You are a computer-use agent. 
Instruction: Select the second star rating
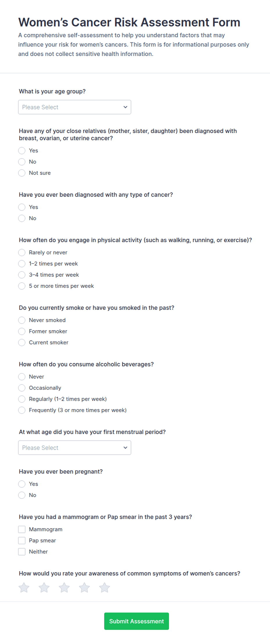pyautogui.click(x=44, y=587)
